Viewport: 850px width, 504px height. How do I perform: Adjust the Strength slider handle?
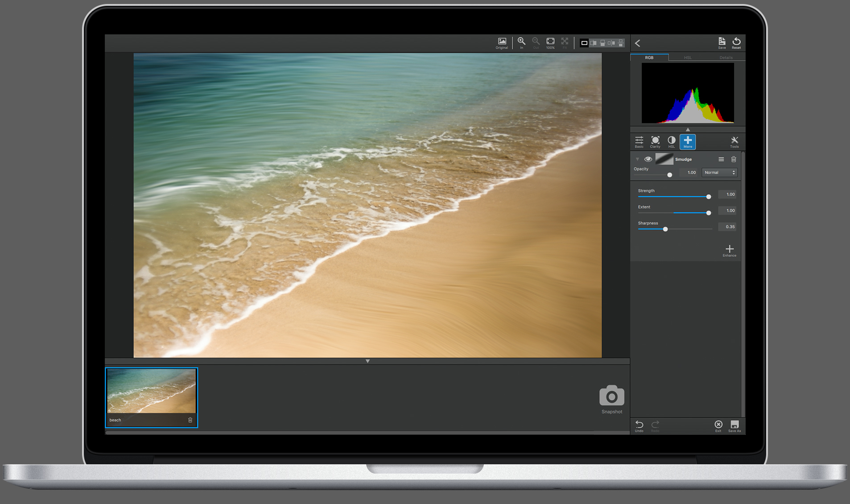[x=709, y=197]
